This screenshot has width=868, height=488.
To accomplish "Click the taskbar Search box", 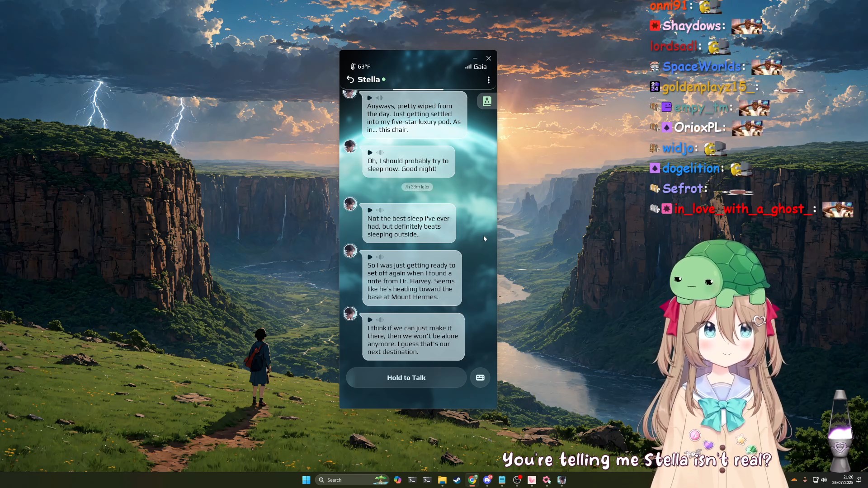I will [x=352, y=480].
